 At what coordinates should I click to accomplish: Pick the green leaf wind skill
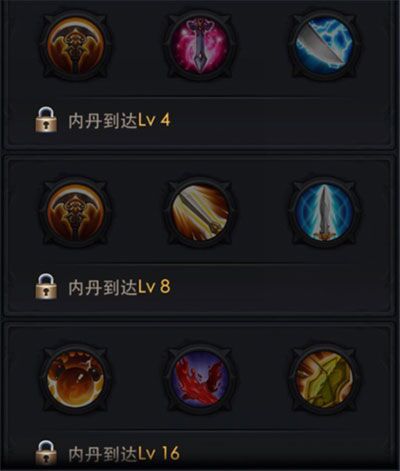tap(325, 380)
